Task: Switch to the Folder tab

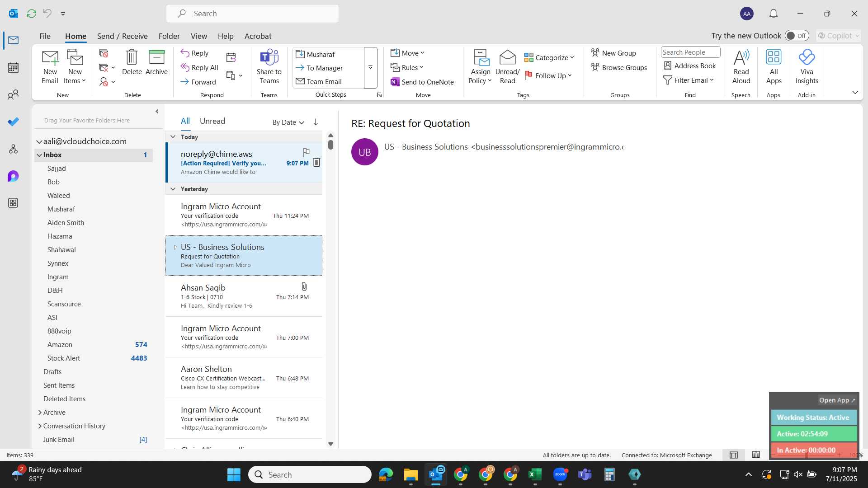Action: click(169, 36)
